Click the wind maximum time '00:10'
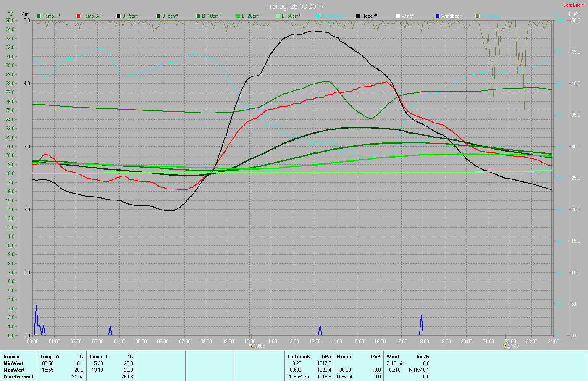 pos(395,370)
